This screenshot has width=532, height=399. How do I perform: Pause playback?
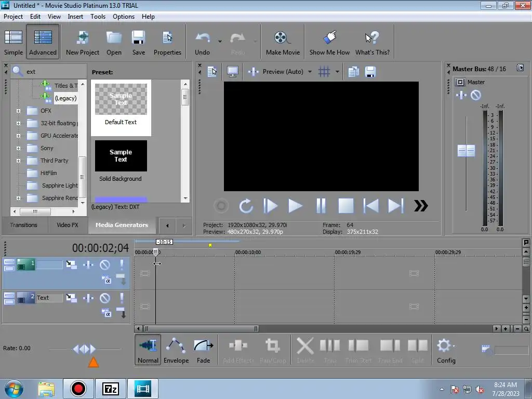coord(321,206)
